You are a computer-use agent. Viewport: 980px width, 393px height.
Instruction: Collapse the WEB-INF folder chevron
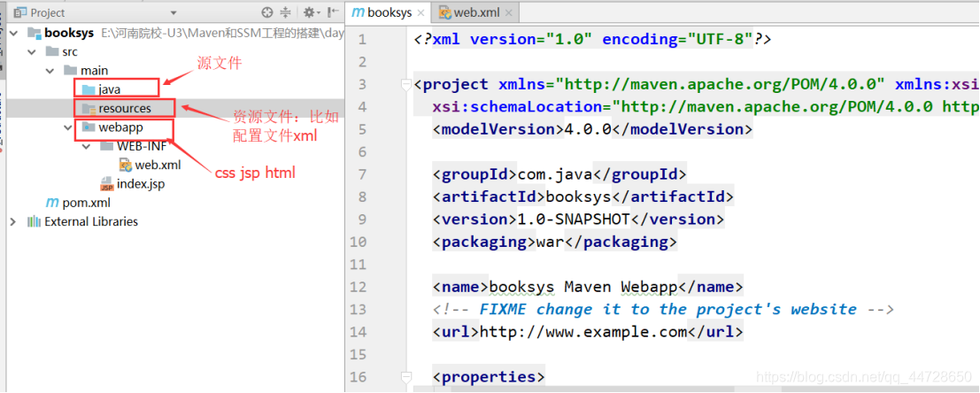(x=86, y=147)
